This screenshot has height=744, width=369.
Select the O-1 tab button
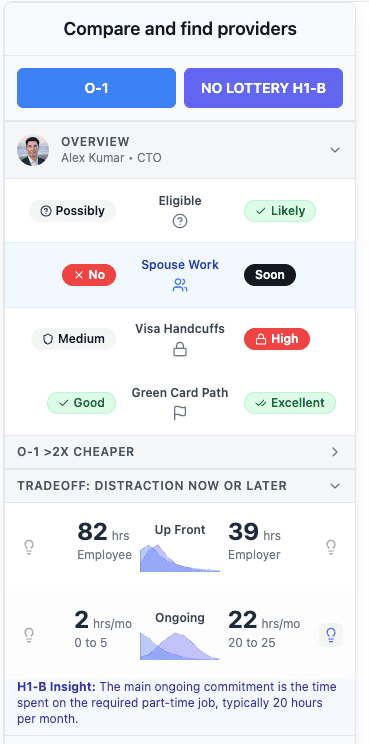96,88
